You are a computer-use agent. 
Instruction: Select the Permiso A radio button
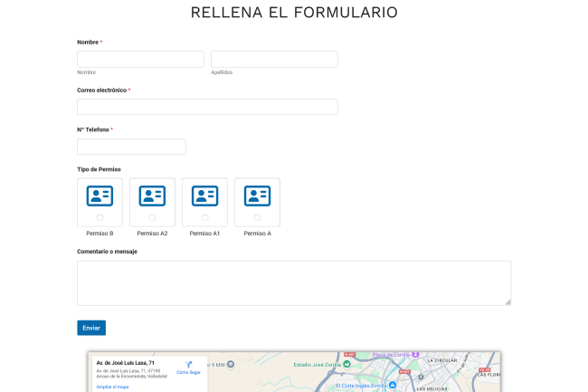257,217
